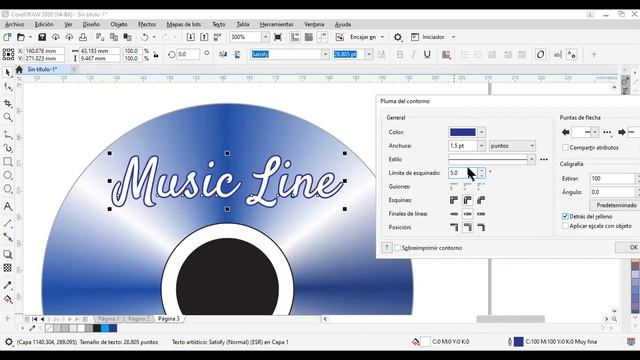This screenshot has width=640, height=360.
Task: Pick the black swatch in document palette
Action: point(97,328)
